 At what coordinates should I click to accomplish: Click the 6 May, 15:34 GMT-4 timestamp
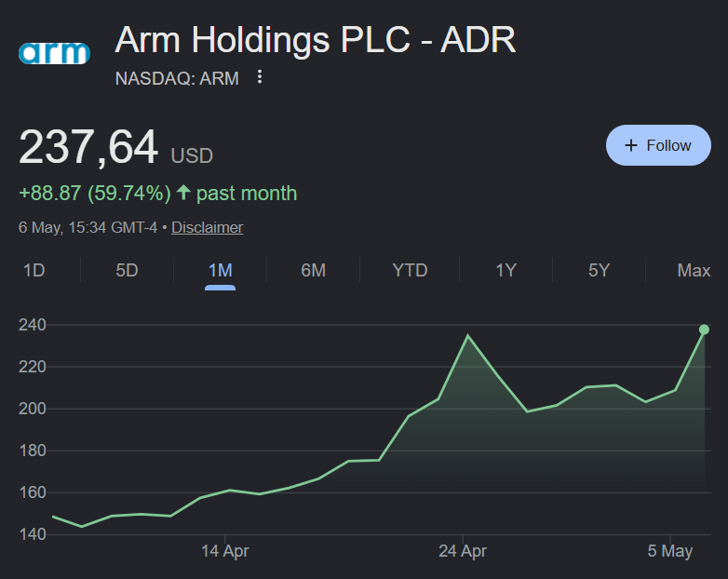[x=88, y=227]
